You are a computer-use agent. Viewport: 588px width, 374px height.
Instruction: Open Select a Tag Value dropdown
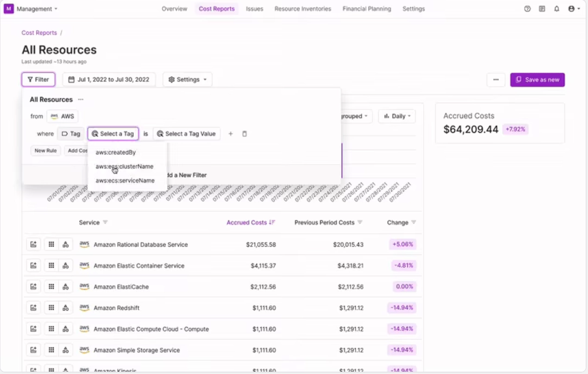coord(187,134)
